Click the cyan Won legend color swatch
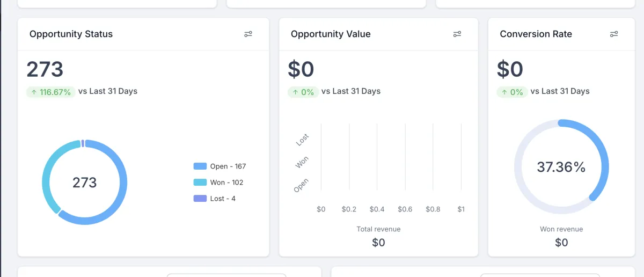The height and width of the screenshot is (277, 644). 200,183
